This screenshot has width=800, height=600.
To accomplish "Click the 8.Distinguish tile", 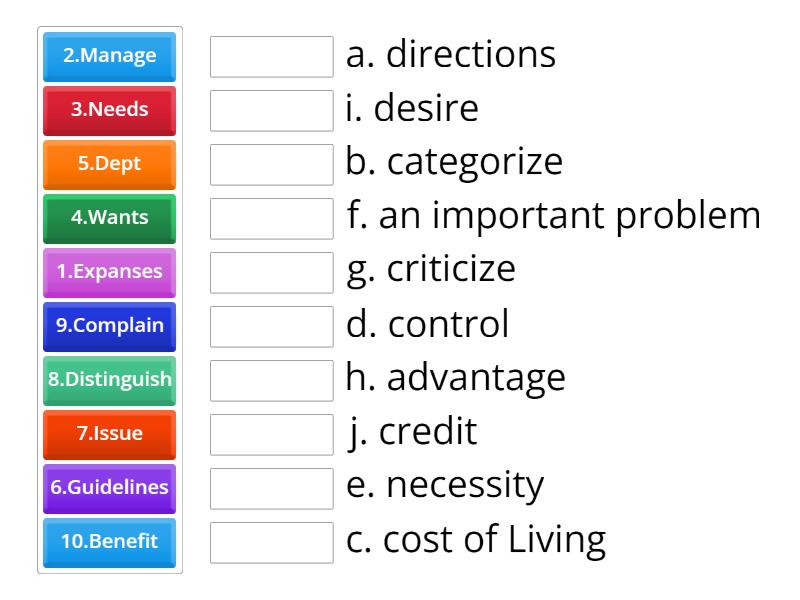I will 109,380.
